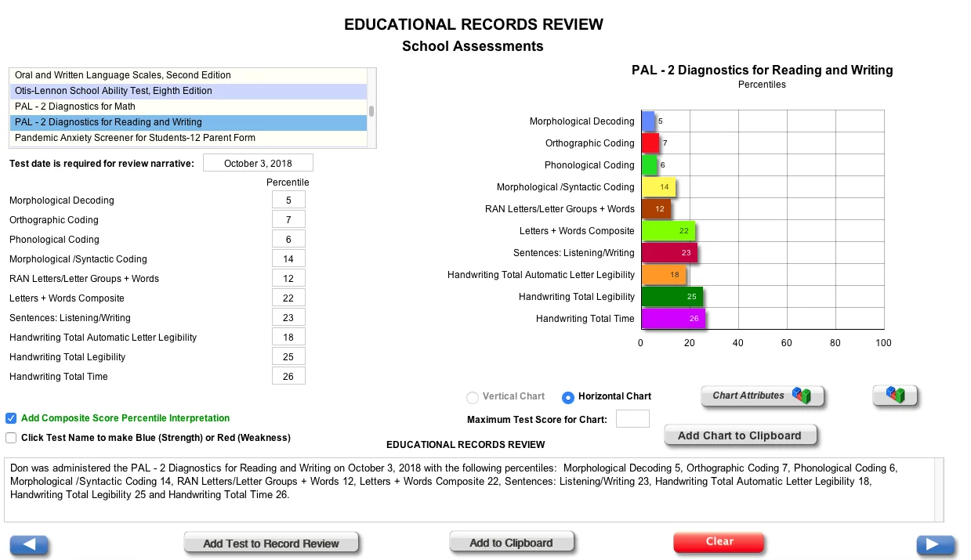
Task: Enable Click Test Name Blue/Red checkbox
Action: click(11, 438)
